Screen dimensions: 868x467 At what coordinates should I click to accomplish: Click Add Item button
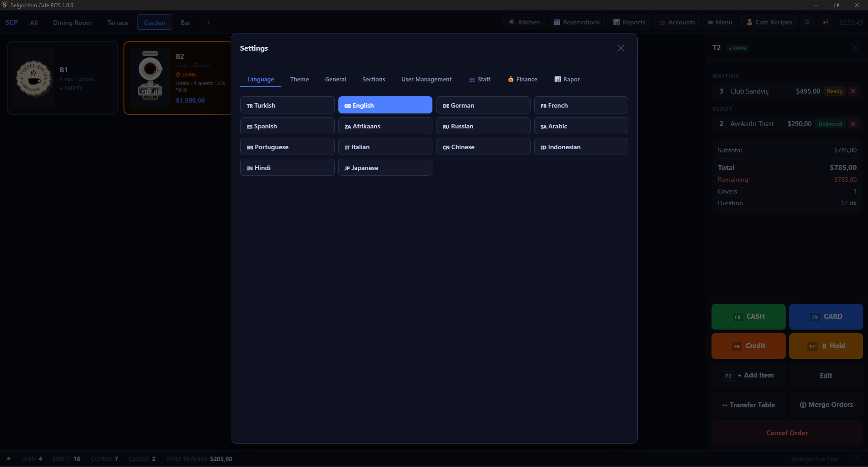(x=748, y=375)
